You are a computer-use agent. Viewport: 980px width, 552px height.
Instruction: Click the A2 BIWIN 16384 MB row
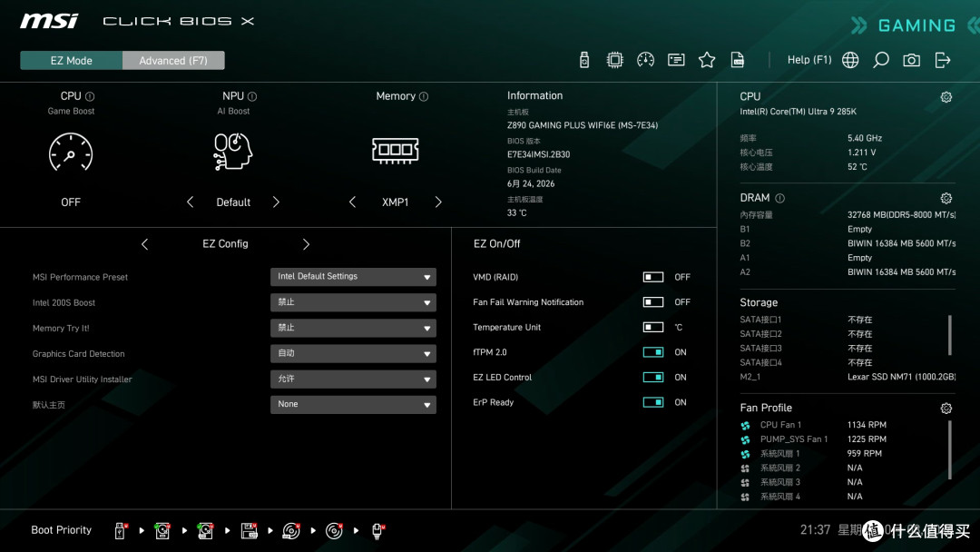[848, 272]
